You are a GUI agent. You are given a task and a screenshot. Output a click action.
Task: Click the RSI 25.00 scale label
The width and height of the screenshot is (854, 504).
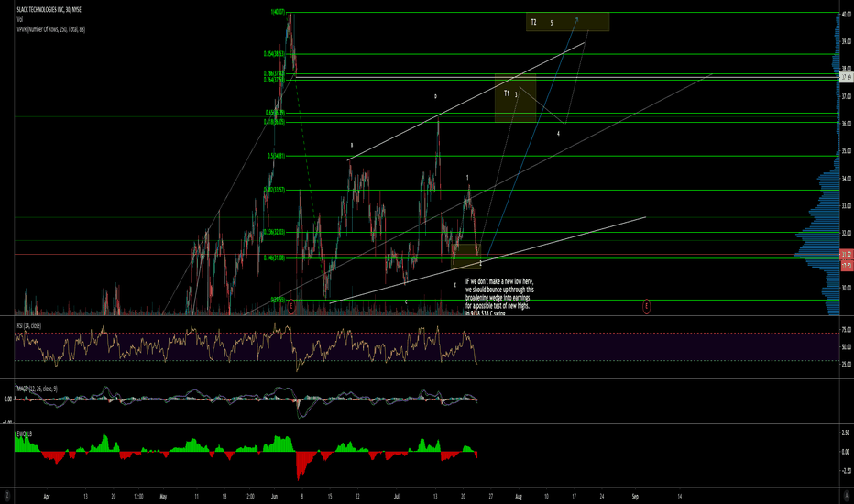pos(846,365)
